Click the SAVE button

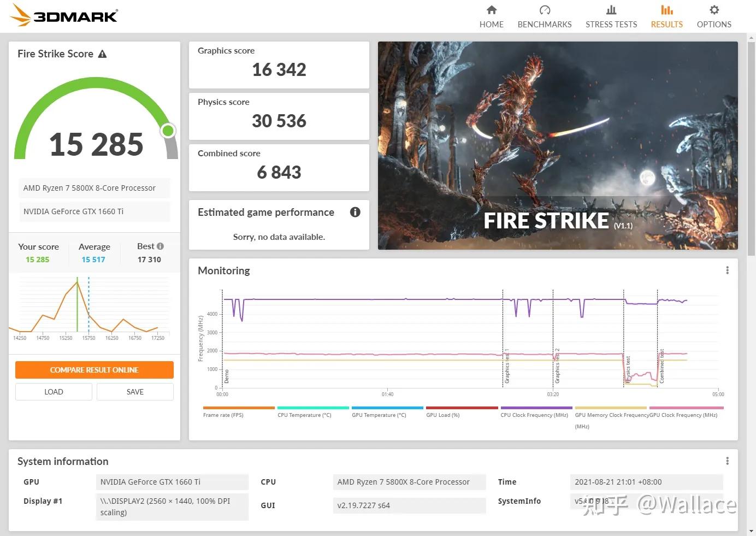[135, 391]
